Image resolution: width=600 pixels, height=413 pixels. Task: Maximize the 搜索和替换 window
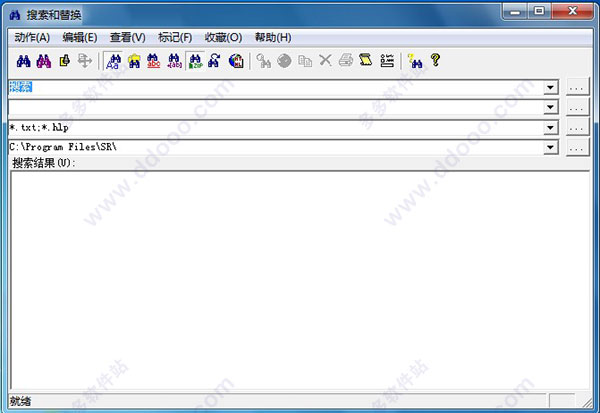pyautogui.click(x=539, y=11)
